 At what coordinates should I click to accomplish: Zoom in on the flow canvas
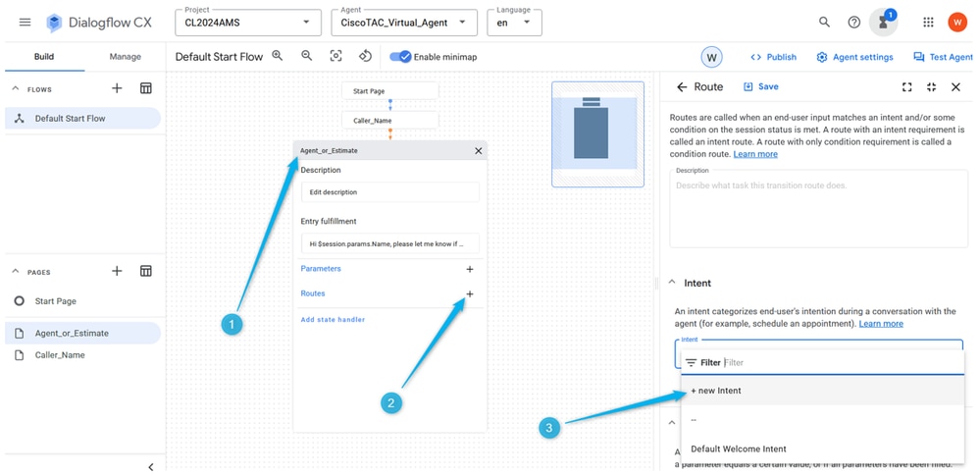point(278,56)
